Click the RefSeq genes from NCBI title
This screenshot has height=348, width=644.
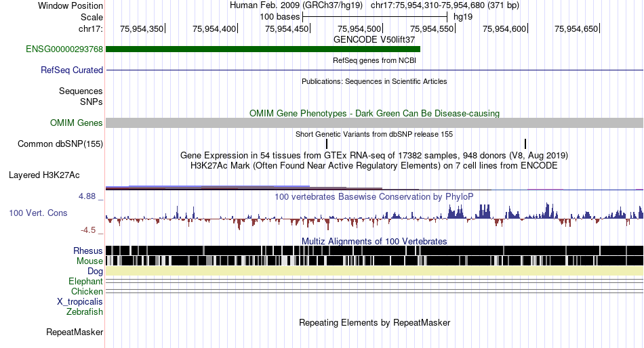tap(374, 60)
